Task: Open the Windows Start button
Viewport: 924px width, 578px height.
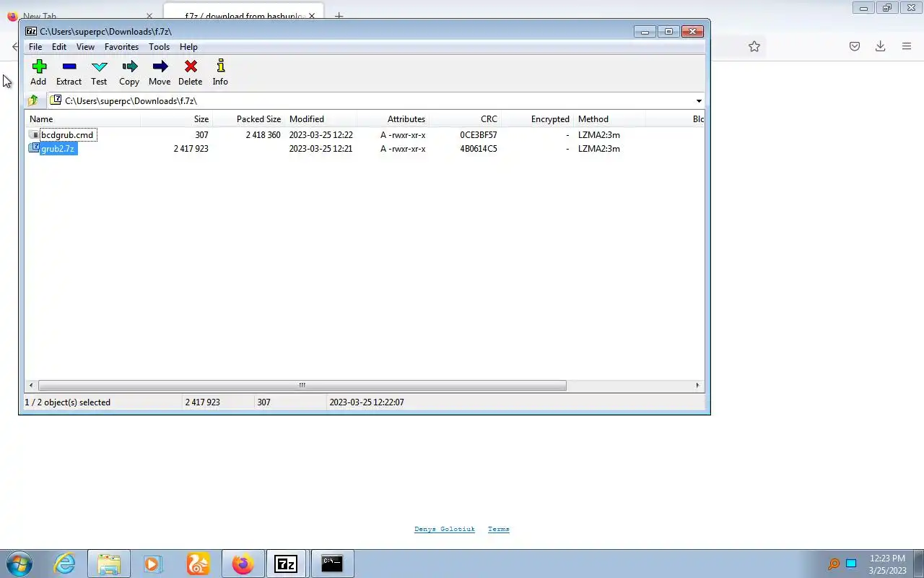Action: (19, 564)
